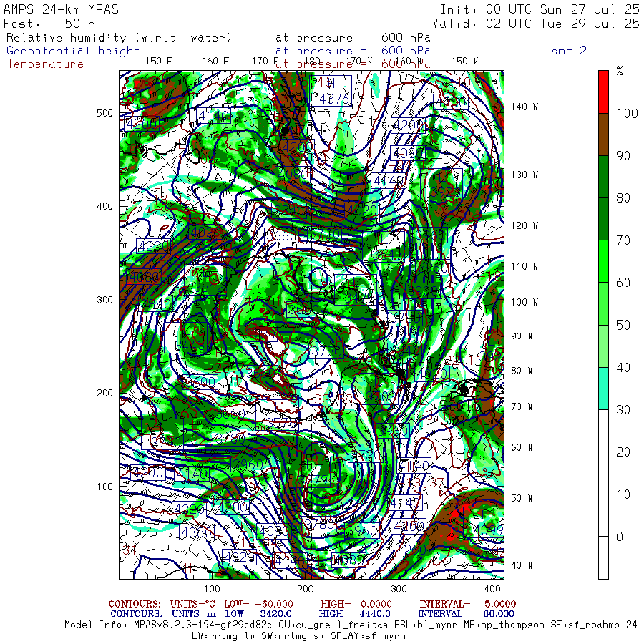This screenshot has width=644, height=644.
Task: Click the '100 W' longitude label
Action: pos(524,302)
